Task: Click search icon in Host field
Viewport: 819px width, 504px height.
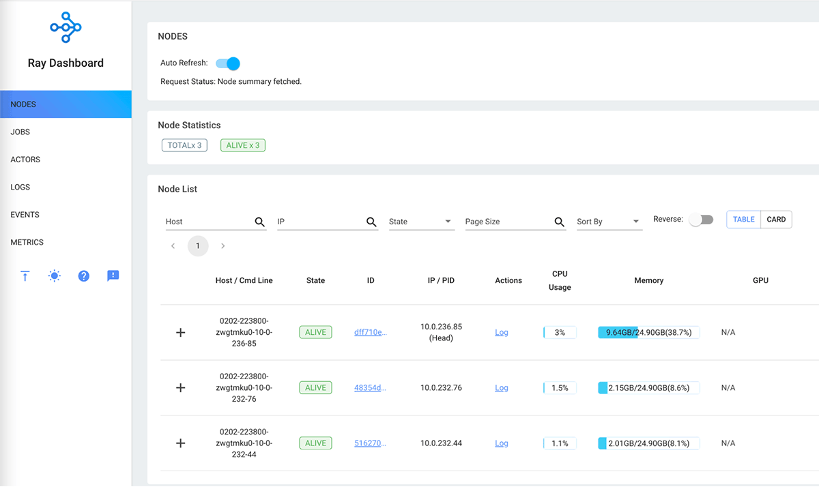Action: tap(260, 222)
